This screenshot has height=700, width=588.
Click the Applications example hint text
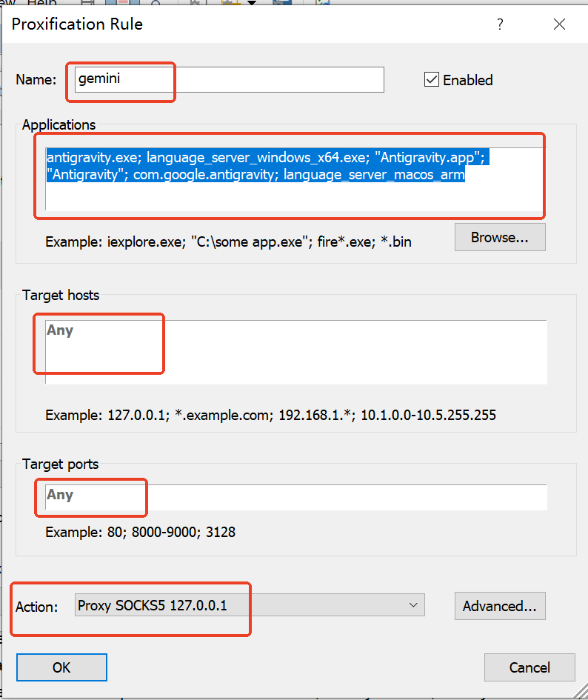coord(227,241)
